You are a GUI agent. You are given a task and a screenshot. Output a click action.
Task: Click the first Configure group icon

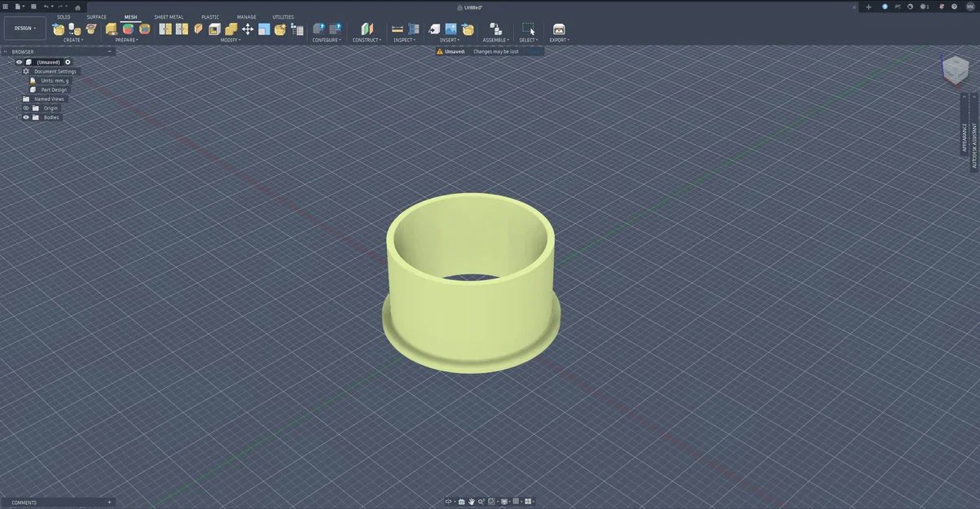point(319,29)
